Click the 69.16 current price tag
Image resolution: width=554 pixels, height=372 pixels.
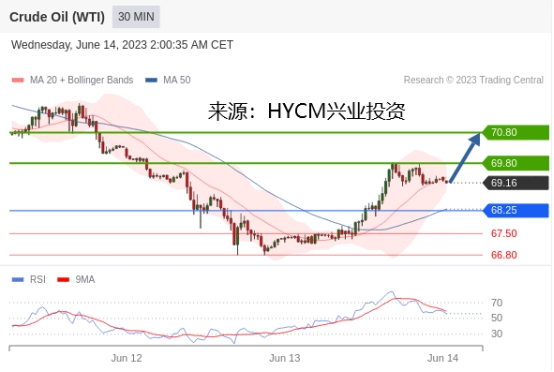tap(516, 183)
